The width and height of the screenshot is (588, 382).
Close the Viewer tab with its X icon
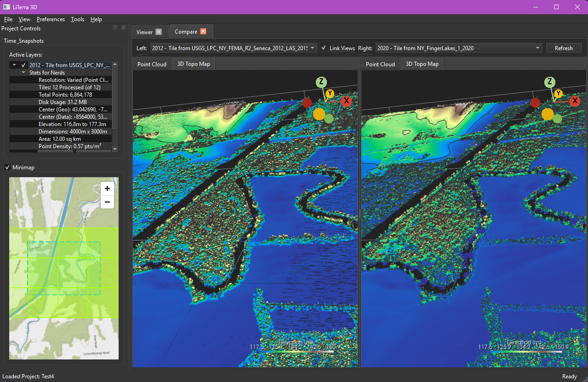coord(159,32)
